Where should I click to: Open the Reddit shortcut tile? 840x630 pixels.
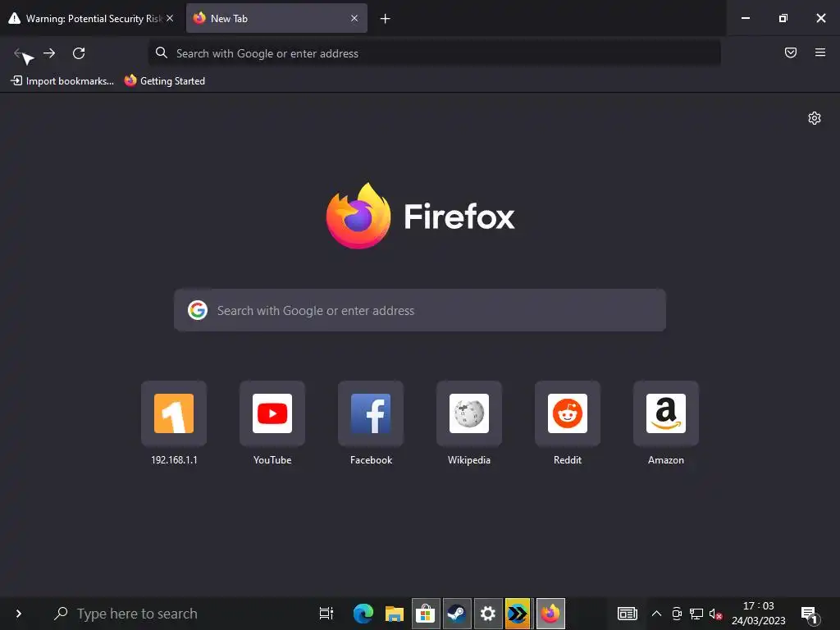[568, 413]
